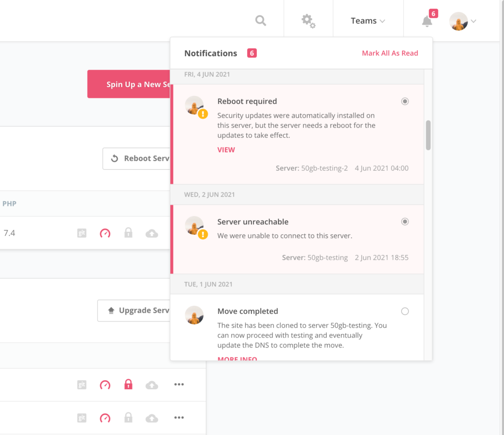Expand the Teams dropdown
Screen dimensions: 504x435
coord(368,21)
